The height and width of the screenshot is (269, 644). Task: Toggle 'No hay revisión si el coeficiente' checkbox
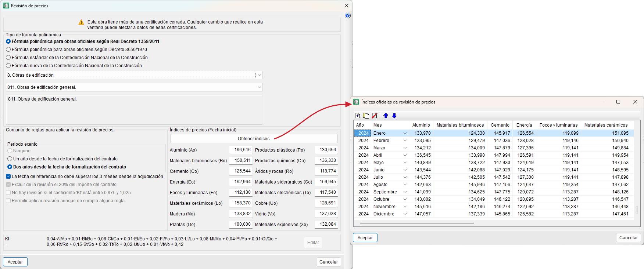[8, 193]
